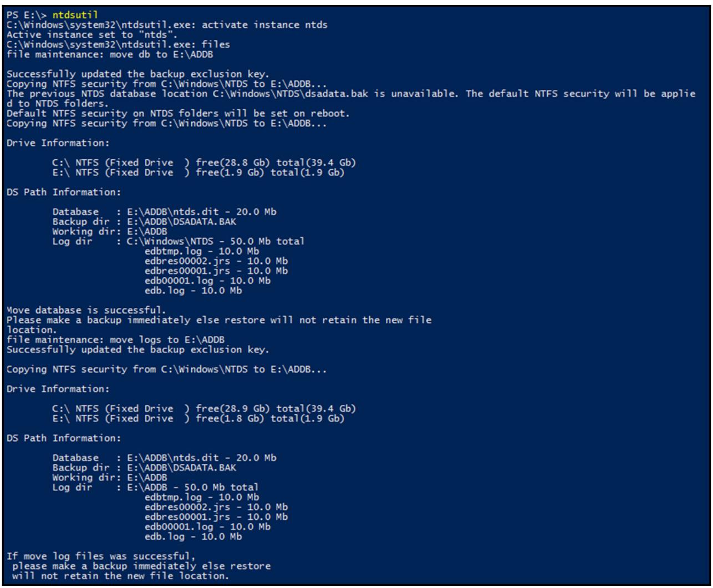The width and height of the screenshot is (713, 588).
Task: Click the dsadata.bak unavailable warning line
Action: [x=349, y=94]
